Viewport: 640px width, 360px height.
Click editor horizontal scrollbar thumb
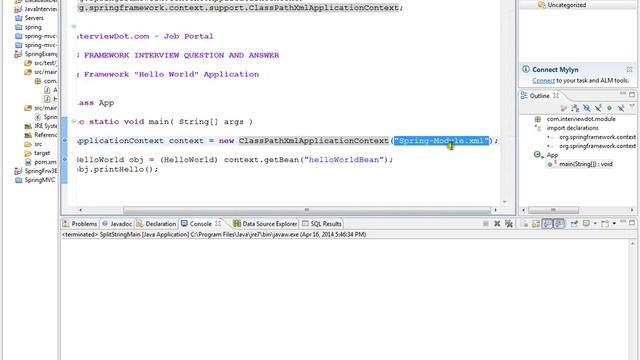307,210
